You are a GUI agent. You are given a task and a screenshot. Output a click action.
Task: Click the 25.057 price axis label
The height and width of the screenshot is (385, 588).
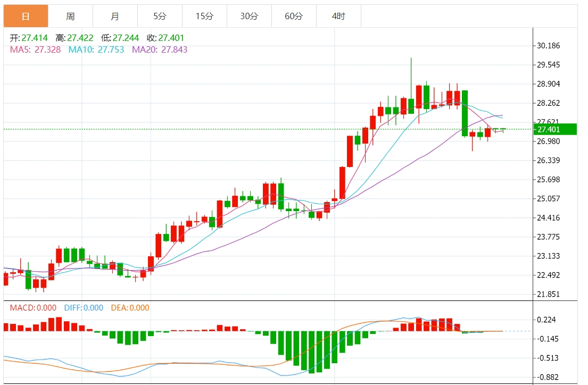(x=548, y=199)
